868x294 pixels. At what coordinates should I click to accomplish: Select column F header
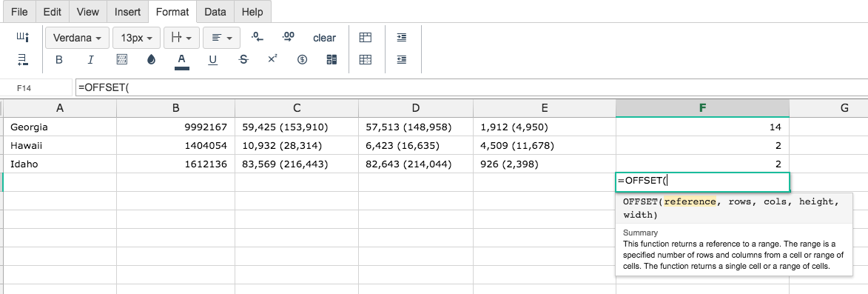(702, 108)
